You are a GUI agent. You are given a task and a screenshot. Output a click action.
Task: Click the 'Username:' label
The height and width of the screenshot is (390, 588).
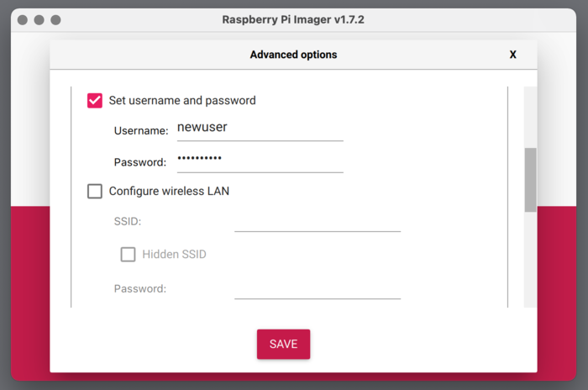tap(141, 130)
